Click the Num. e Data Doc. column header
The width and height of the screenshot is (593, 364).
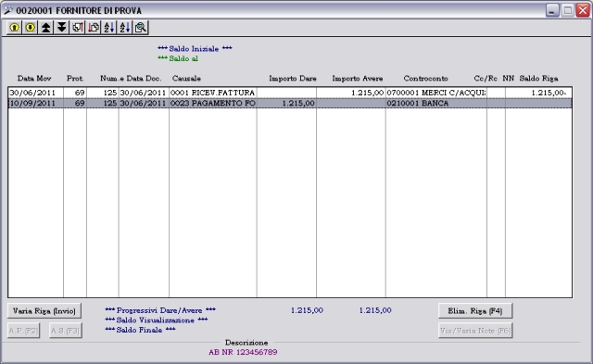131,78
